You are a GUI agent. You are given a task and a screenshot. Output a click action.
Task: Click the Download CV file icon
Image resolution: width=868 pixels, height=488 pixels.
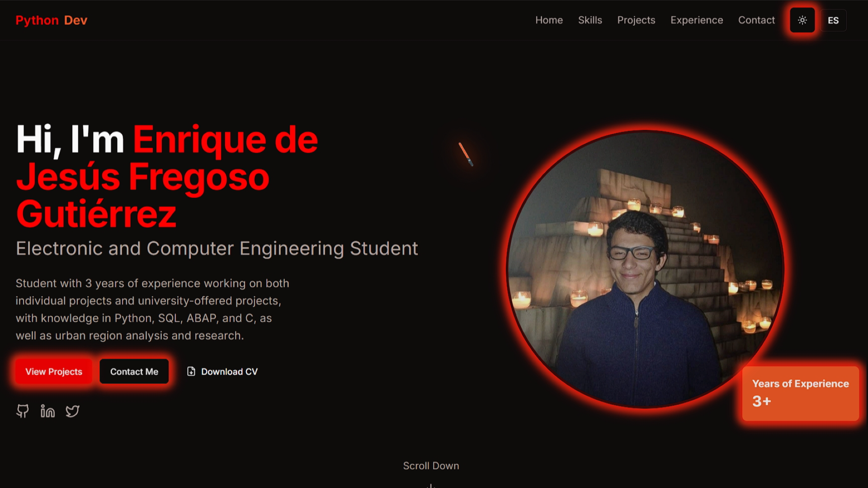point(191,371)
